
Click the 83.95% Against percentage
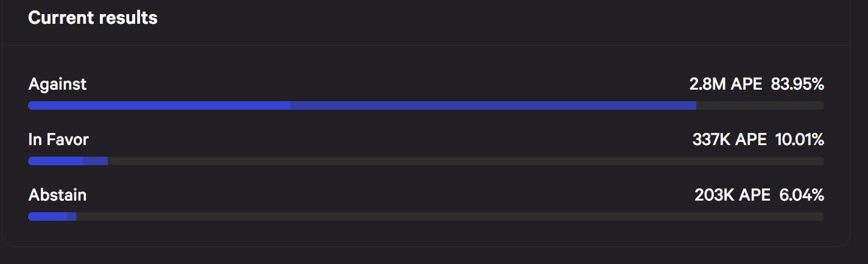click(797, 84)
